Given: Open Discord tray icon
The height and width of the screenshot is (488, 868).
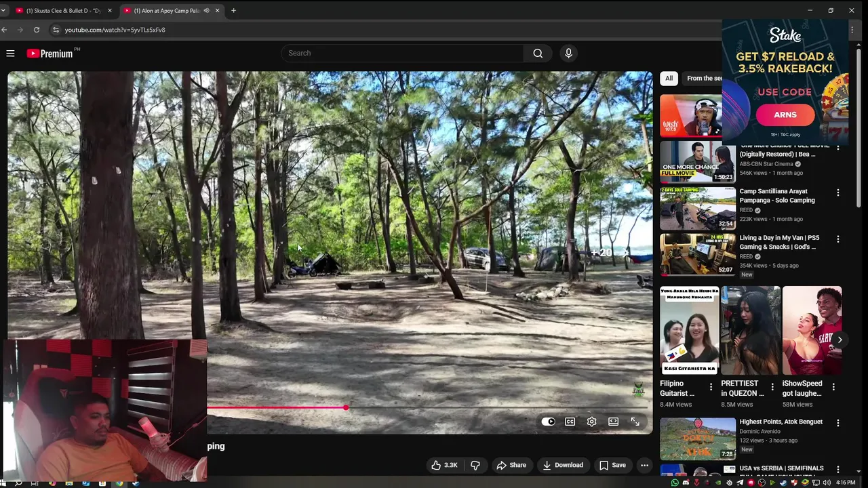Looking at the screenshot, I should 686,483.
